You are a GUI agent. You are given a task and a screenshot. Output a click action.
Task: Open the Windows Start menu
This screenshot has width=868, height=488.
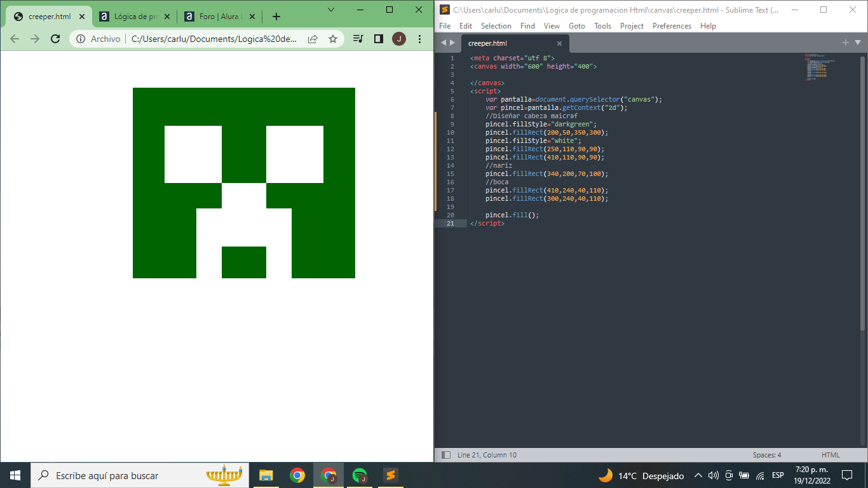point(15,475)
